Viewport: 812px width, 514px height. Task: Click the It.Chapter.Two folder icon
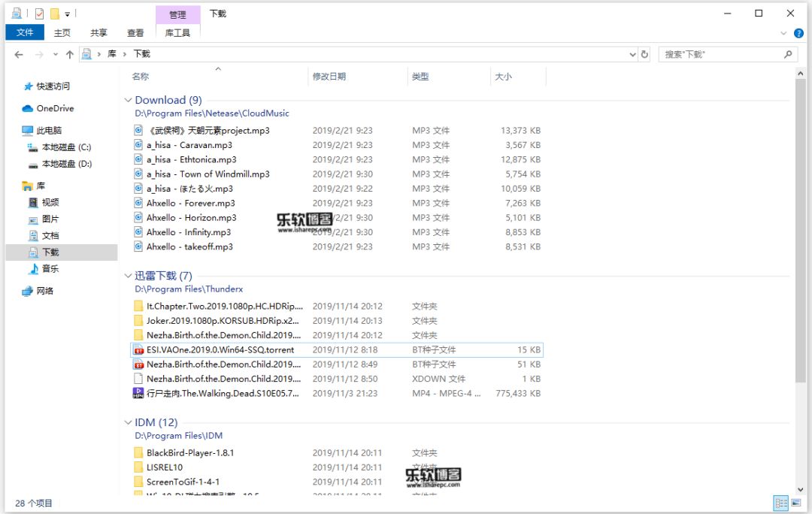[x=138, y=306]
